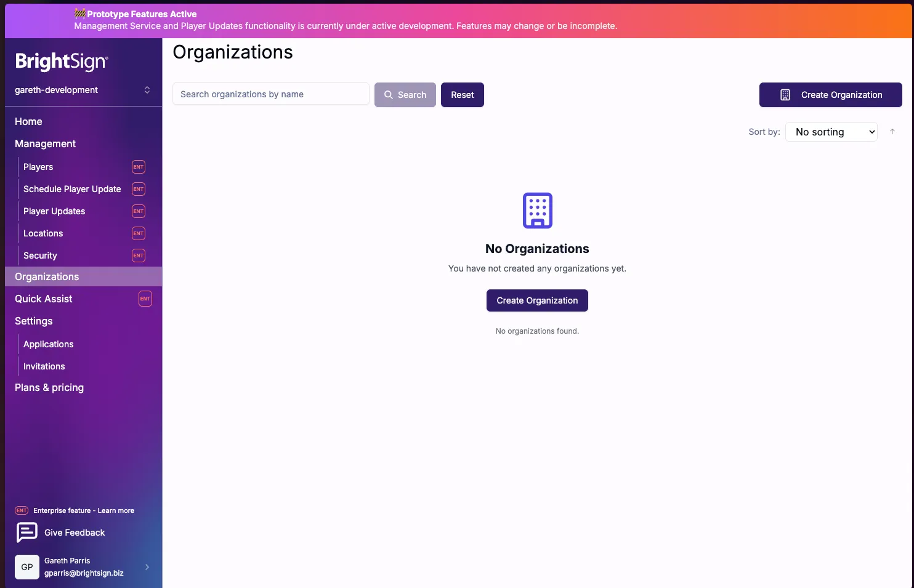Click the ENT badge beside Quick Assist
The image size is (914, 588).
[145, 299]
